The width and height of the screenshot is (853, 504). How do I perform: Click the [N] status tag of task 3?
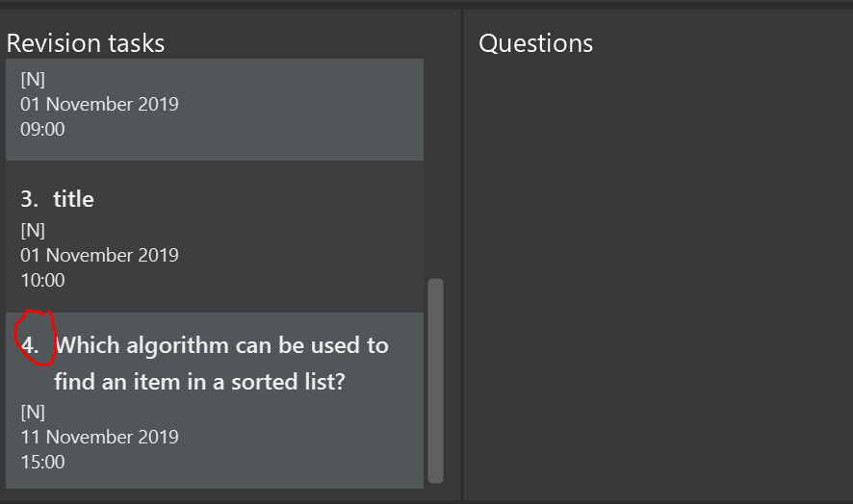click(33, 231)
